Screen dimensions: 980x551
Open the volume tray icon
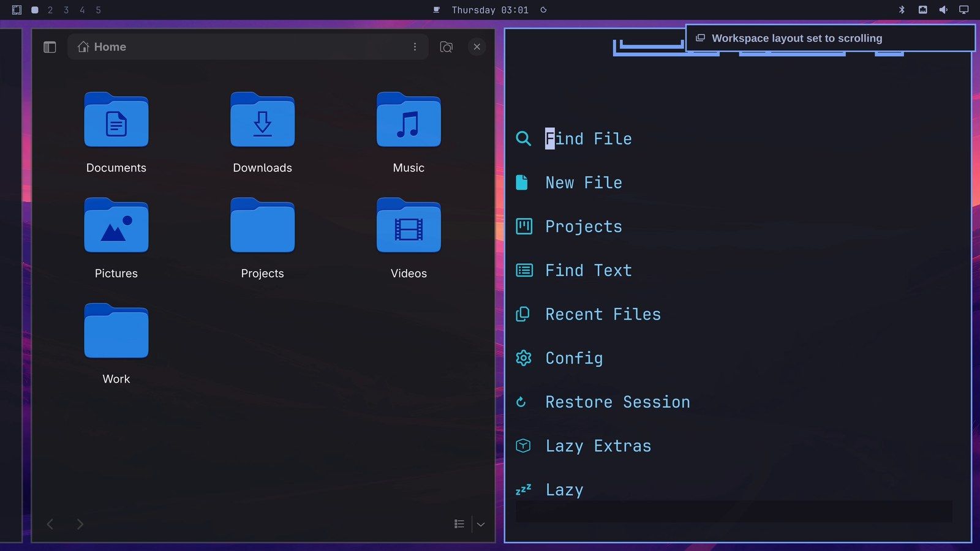(943, 10)
